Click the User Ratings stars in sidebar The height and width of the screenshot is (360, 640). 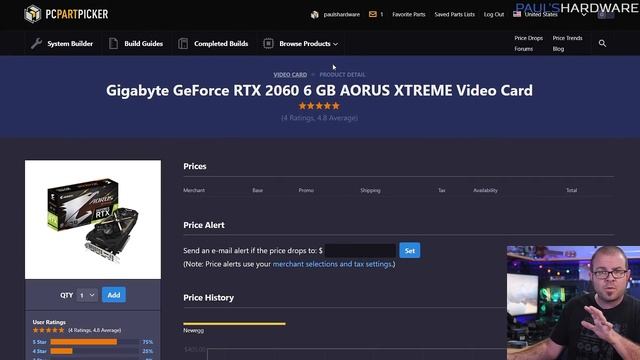49,330
